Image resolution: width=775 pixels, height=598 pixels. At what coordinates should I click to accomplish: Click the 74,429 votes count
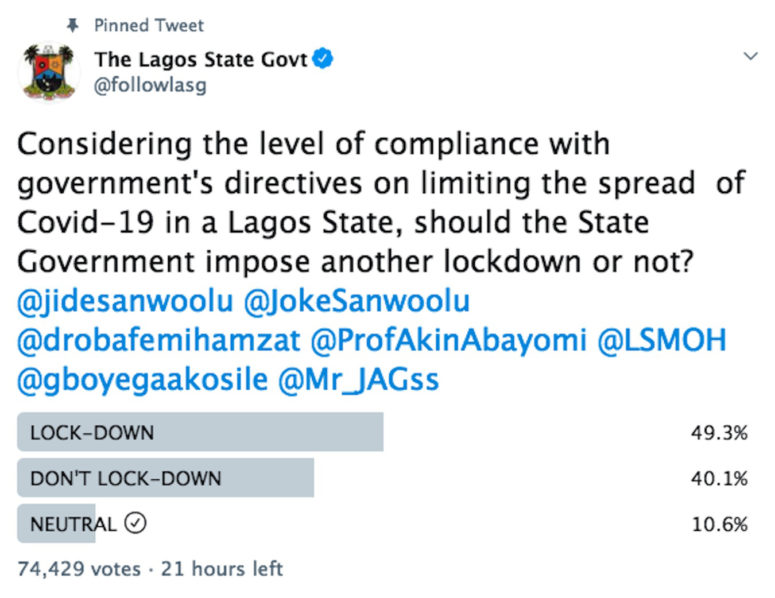click(79, 568)
